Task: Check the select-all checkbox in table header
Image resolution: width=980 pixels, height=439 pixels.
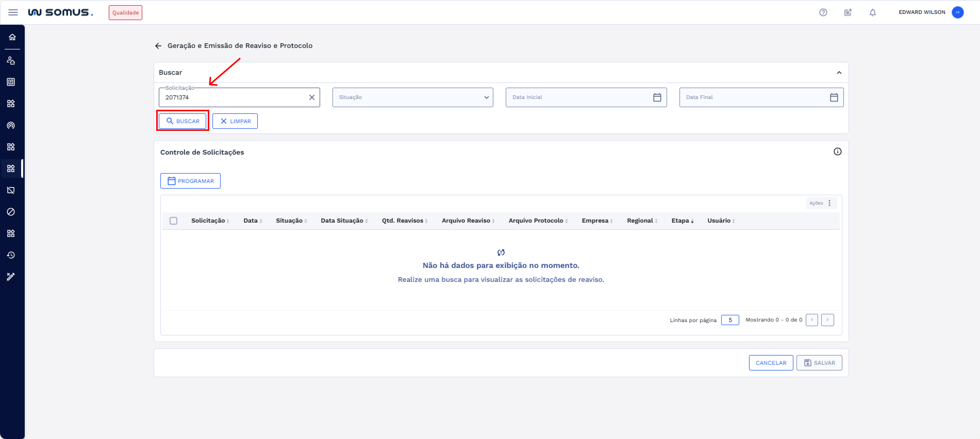Action: point(173,221)
